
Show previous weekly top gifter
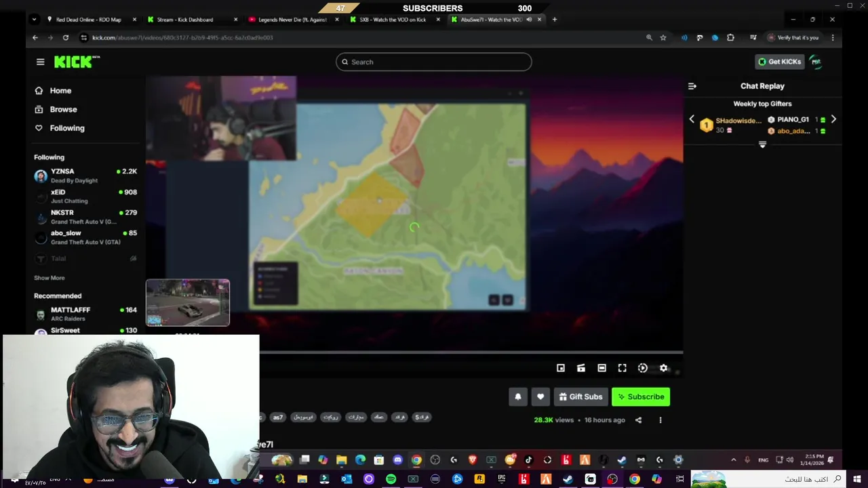click(692, 119)
